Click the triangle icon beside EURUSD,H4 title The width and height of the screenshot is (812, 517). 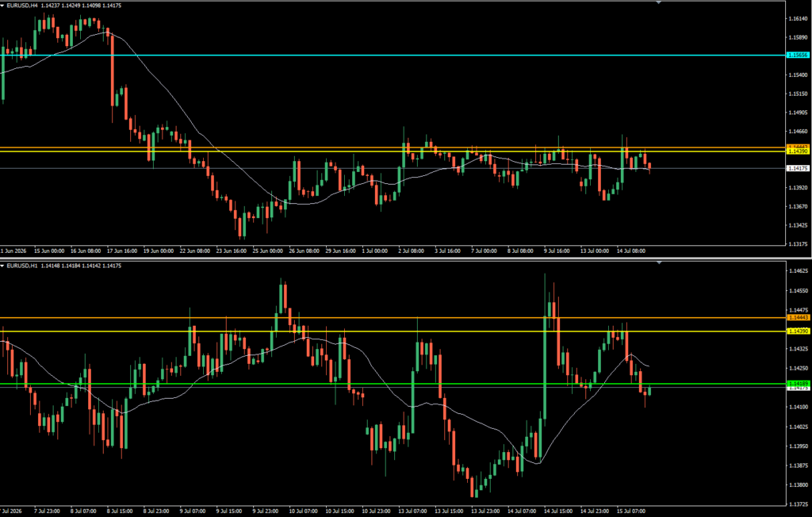(x=2, y=6)
